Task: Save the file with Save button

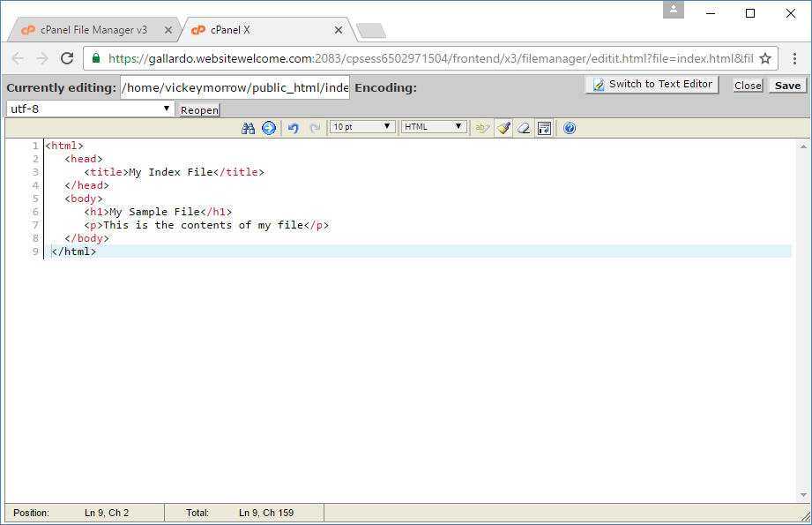Action: click(787, 86)
